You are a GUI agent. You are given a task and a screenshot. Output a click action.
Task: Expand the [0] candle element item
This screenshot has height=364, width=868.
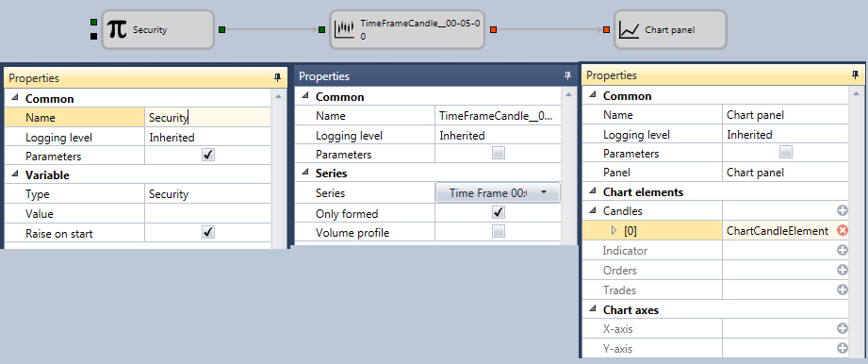[x=614, y=230]
